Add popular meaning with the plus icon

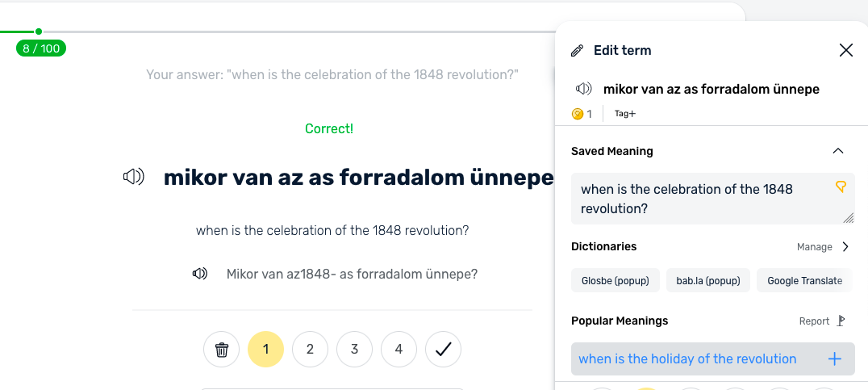coord(834,359)
